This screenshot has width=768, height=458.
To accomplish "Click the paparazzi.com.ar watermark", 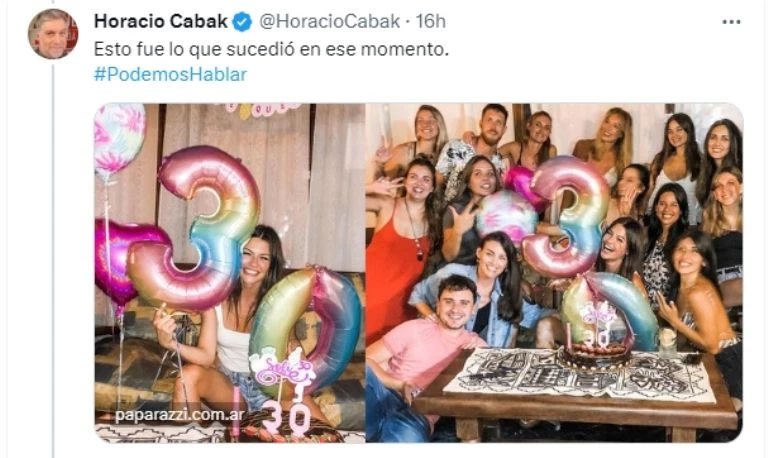I will click(180, 415).
